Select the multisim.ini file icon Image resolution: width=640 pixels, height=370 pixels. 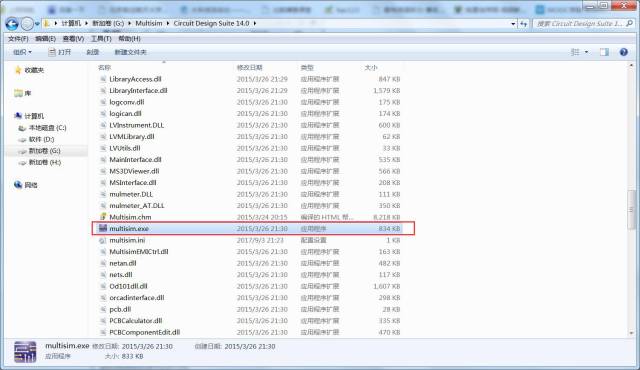[103, 240]
